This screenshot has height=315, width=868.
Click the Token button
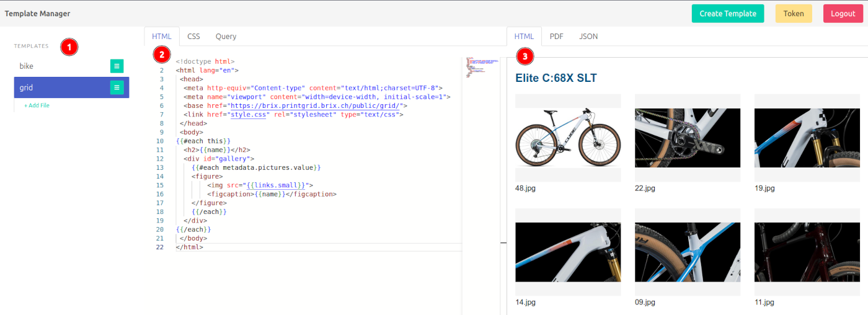pos(794,14)
